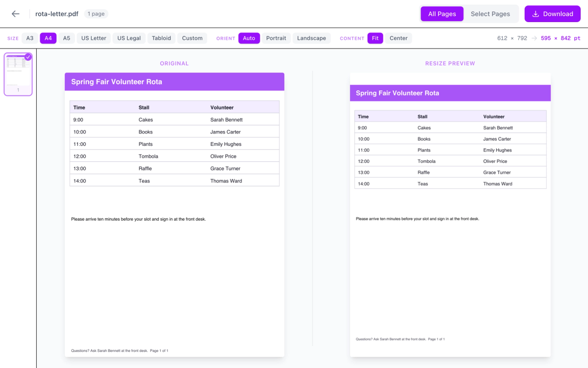Image resolution: width=588 pixels, height=368 pixels.
Task: Click the Stall column header in resize preview
Action: pyautogui.click(x=422, y=117)
